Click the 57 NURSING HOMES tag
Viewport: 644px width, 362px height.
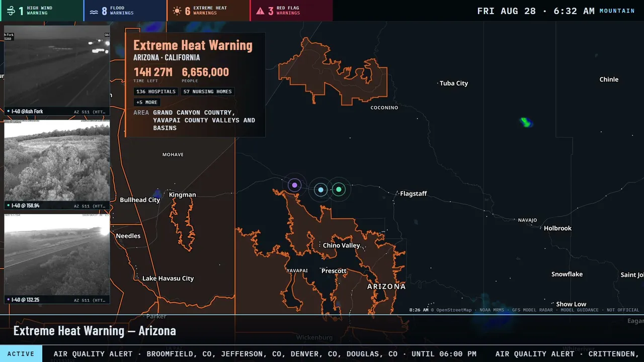(208, 92)
